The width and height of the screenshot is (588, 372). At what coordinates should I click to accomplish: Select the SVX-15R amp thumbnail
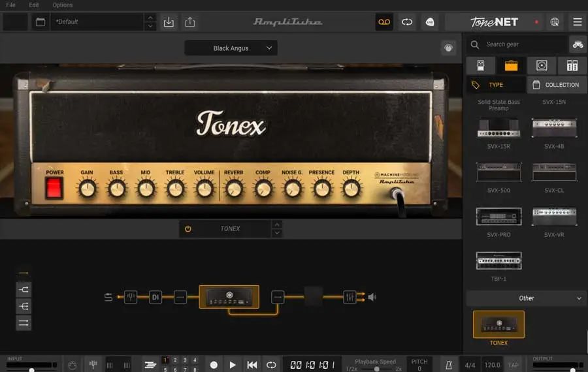point(498,128)
